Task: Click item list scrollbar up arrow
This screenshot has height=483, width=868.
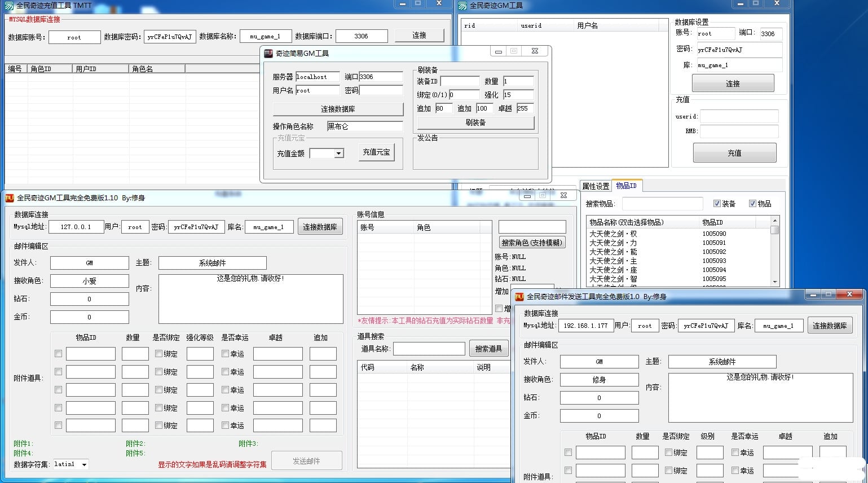Action: coord(775,221)
